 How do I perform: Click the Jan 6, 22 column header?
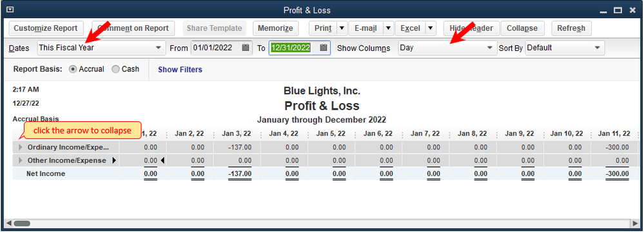(x=378, y=134)
